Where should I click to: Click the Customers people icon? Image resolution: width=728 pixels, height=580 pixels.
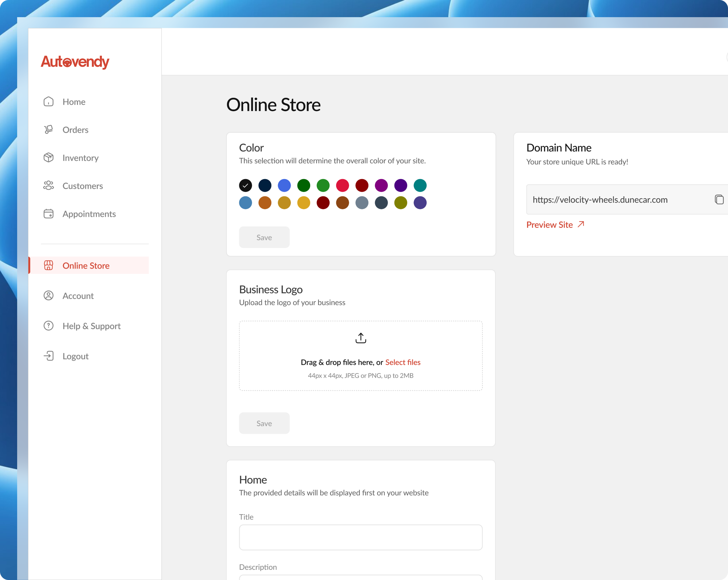[x=48, y=186]
